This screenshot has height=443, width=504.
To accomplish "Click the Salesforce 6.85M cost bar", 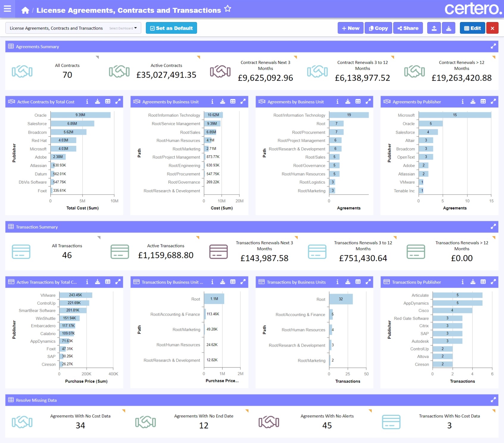I will [x=72, y=123].
